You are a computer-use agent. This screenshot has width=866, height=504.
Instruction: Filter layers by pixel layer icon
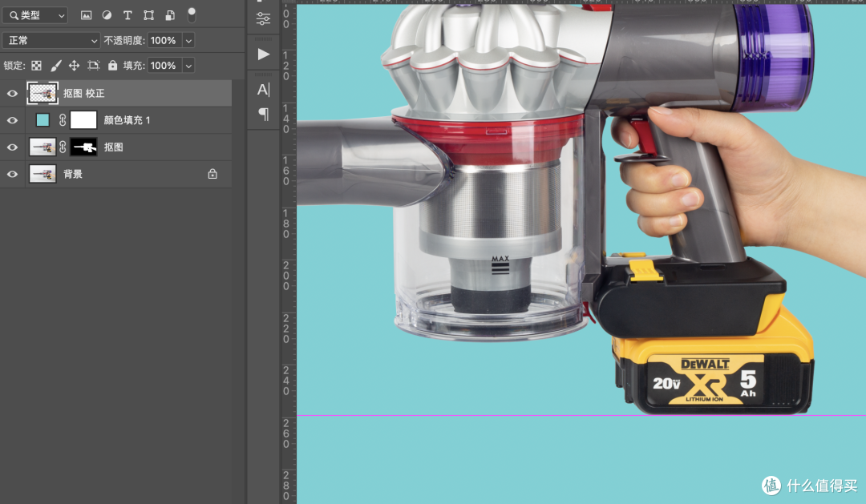click(x=86, y=15)
